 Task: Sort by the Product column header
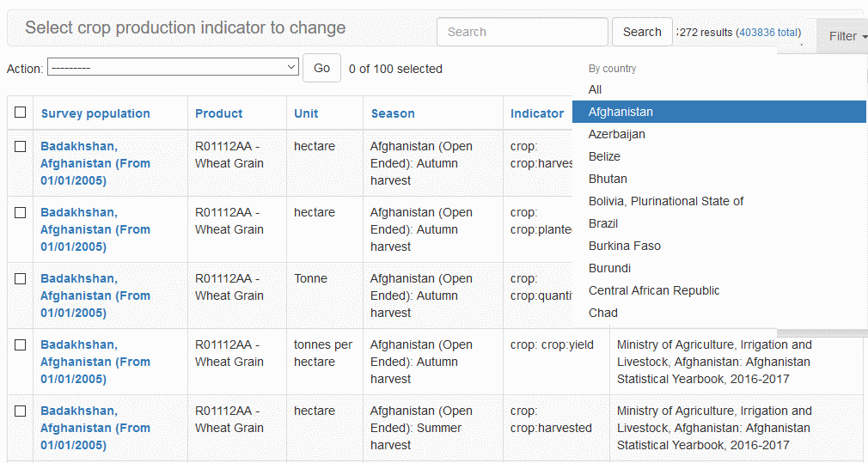(218, 113)
